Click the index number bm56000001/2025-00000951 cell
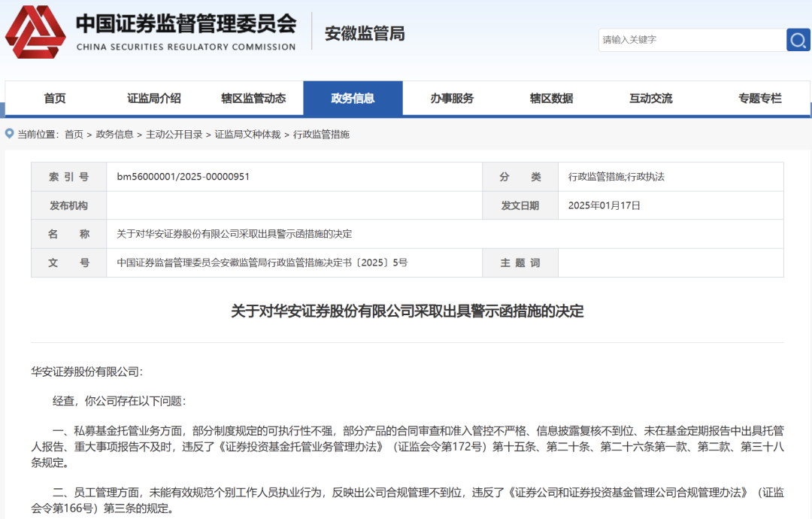This screenshot has height=519, width=812. (183, 177)
